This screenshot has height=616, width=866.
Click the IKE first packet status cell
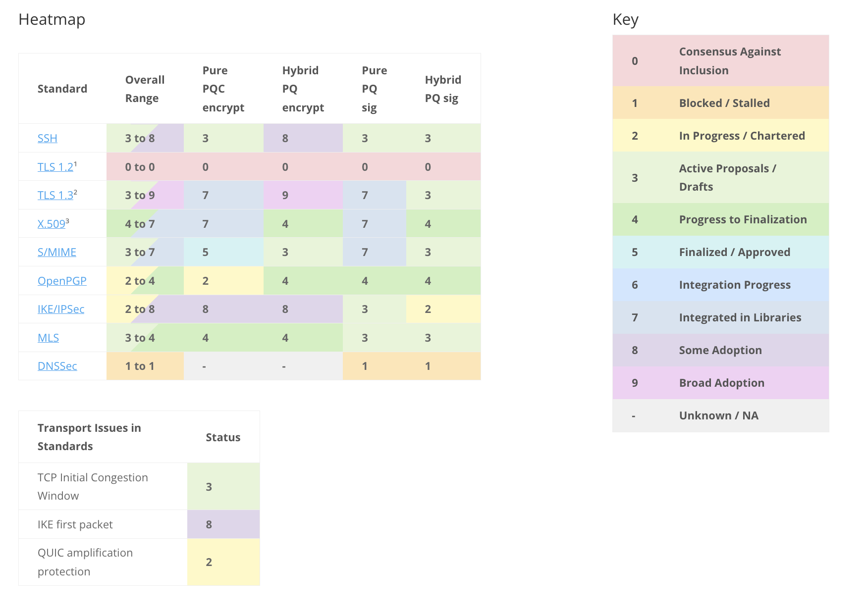223,524
